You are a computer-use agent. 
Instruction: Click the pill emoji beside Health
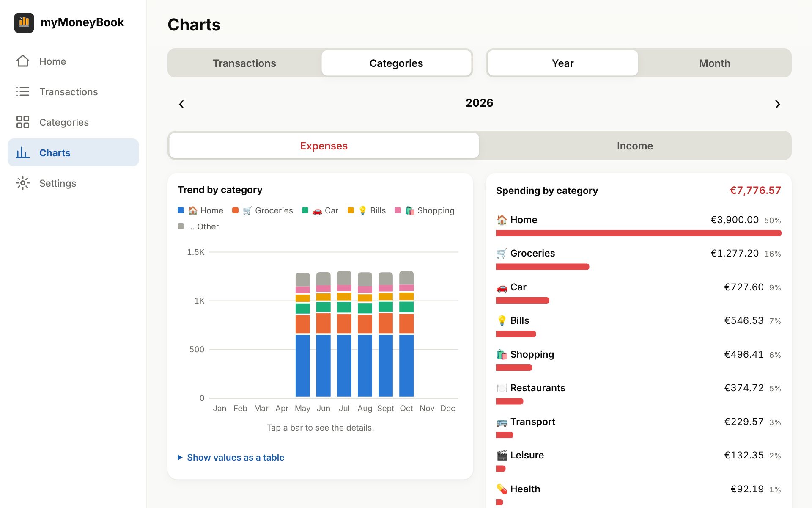click(x=502, y=489)
